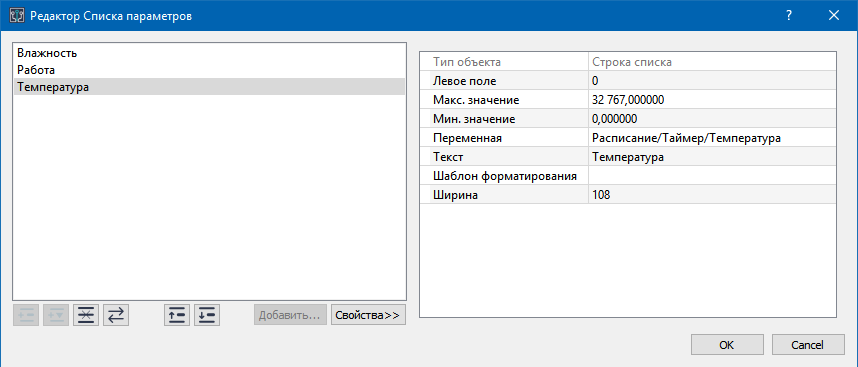This screenshot has width=858, height=367.
Task: Click the Строка списка value
Action: click(632, 62)
